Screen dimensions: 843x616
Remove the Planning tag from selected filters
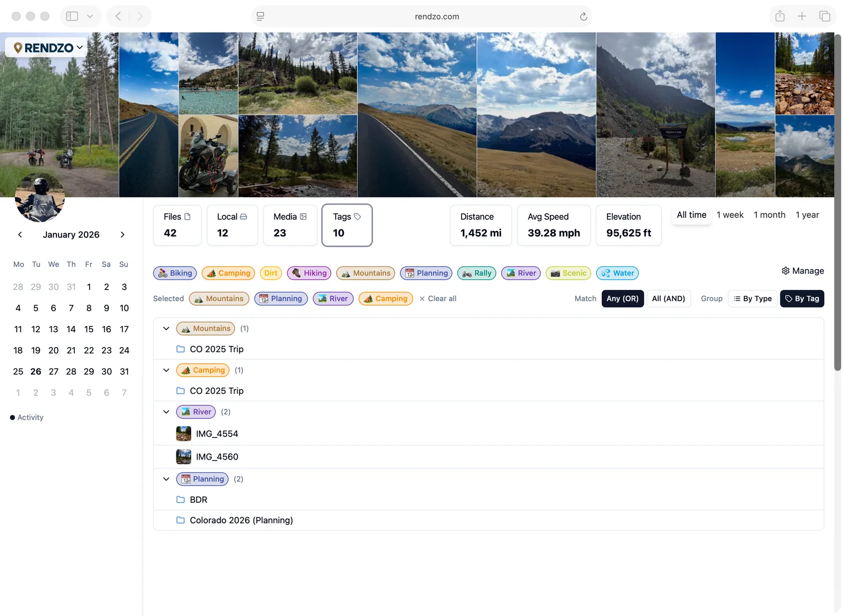click(281, 299)
